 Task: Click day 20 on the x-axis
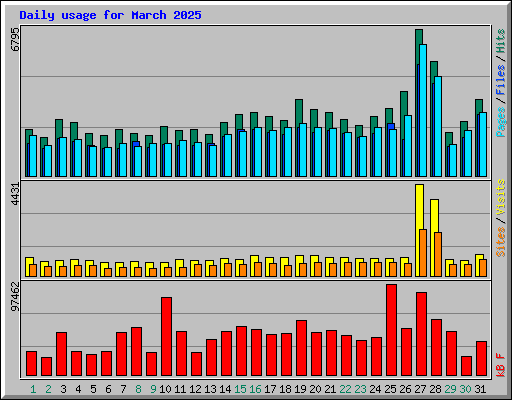[315, 389]
